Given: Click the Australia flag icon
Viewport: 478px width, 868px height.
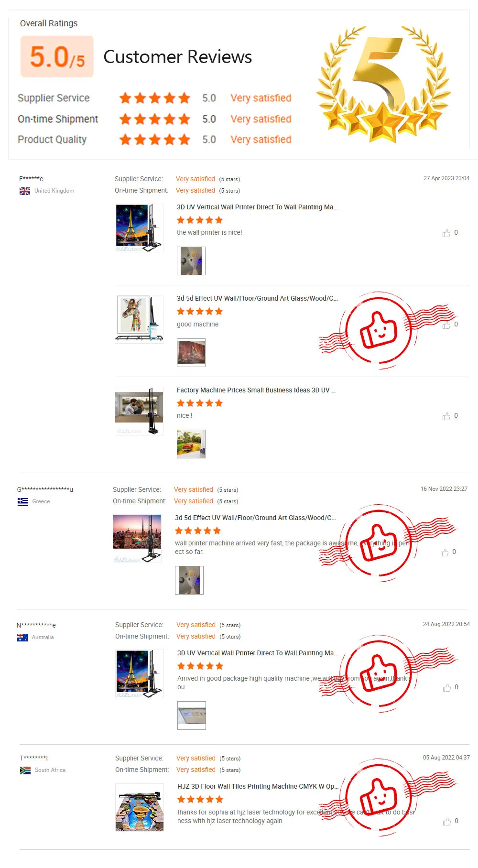Looking at the screenshot, I should [22, 637].
